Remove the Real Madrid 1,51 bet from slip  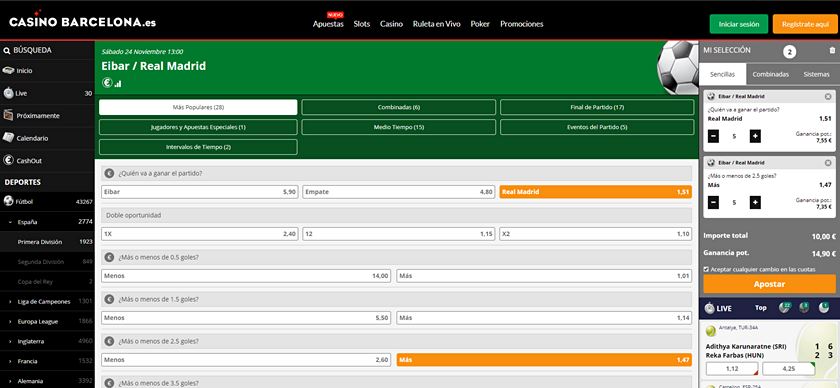click(828, 96)
